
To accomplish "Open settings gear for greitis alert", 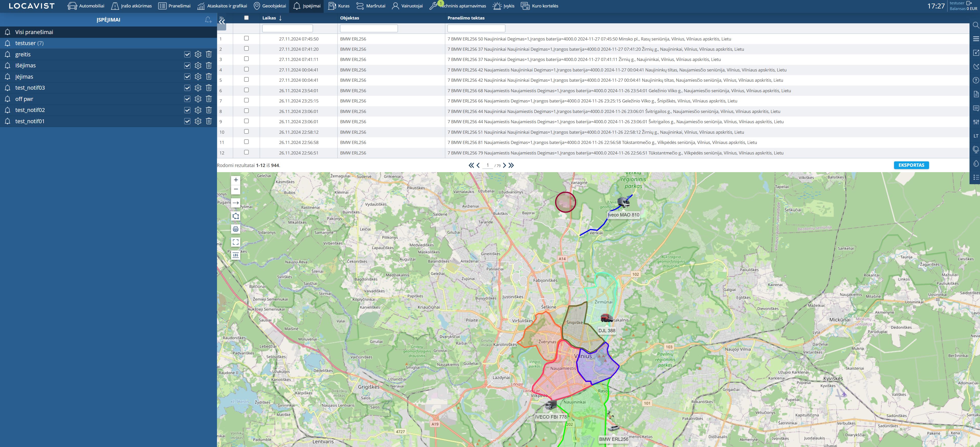I will click(198, 55).
